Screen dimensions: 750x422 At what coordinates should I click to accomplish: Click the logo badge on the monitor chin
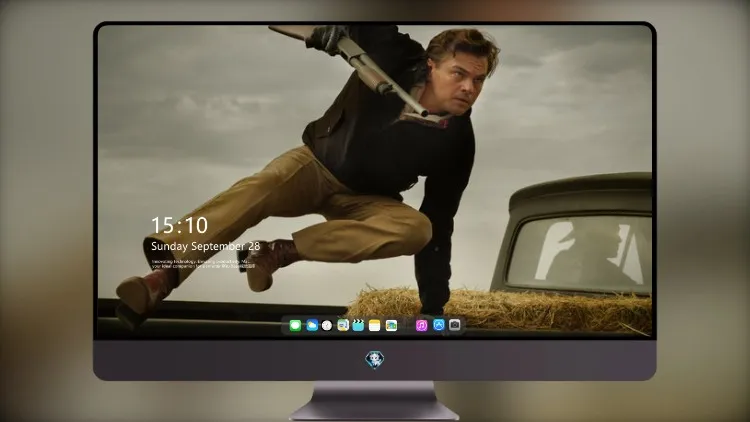375,360
